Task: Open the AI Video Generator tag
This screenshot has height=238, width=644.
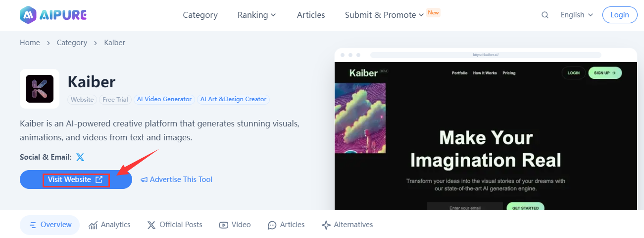Action: [164, 99]
